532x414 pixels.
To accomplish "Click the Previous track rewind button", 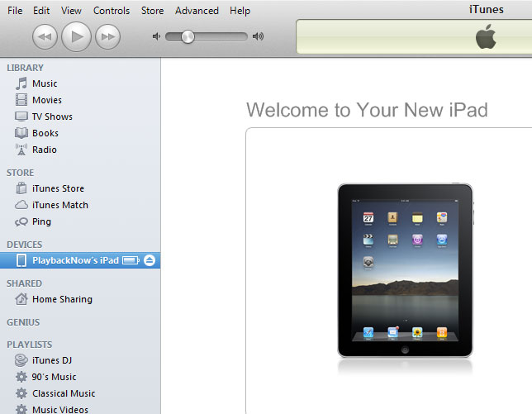I will pos(45,36).
